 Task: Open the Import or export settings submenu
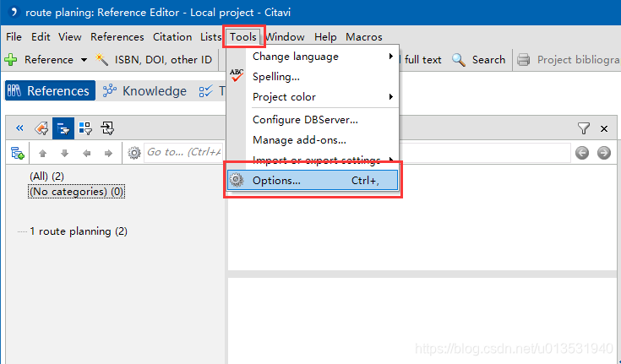(x=313, y=160)
